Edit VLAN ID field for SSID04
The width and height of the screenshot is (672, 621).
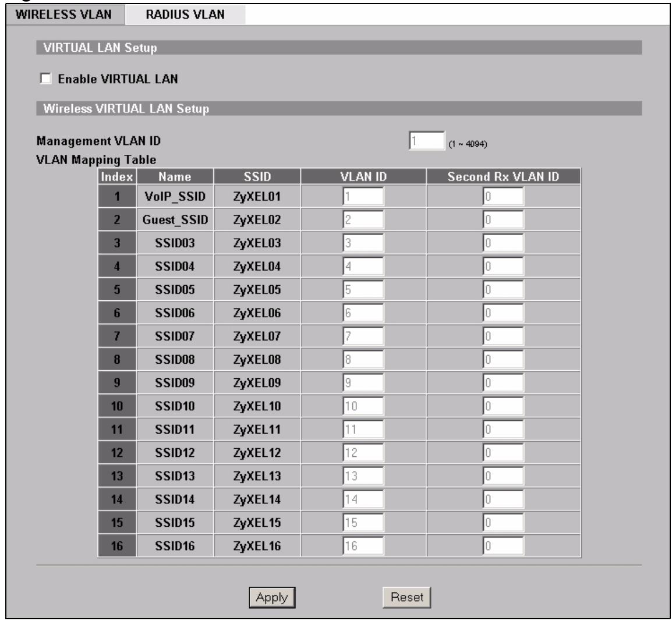tap(363, 267)
